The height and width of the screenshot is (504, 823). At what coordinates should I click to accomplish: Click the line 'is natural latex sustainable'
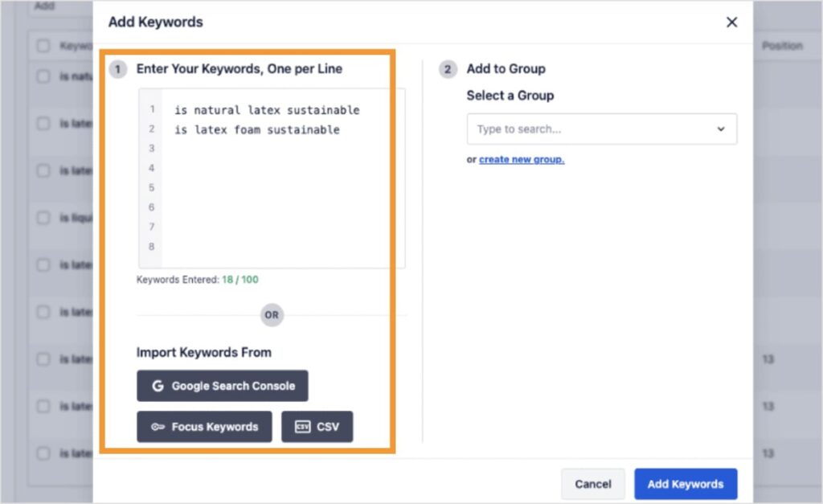[267, 110]
